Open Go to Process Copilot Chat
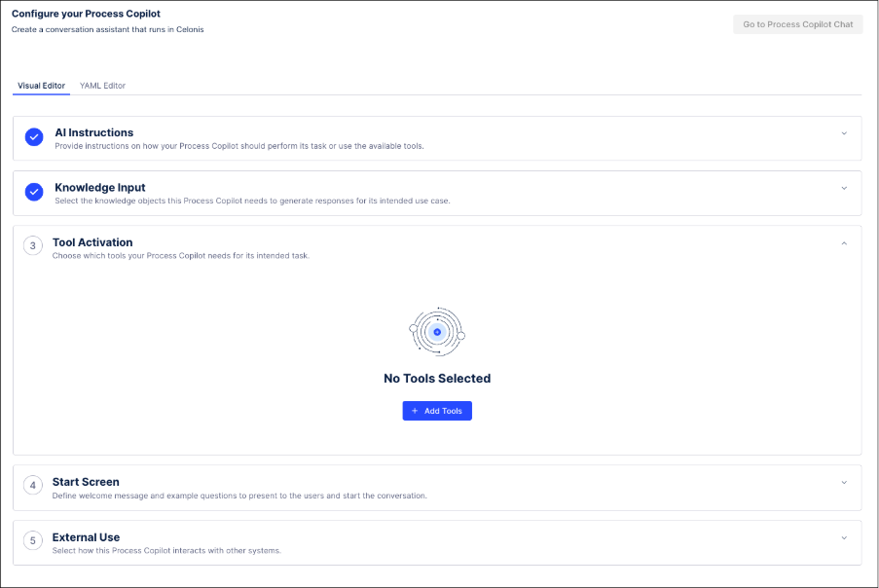The height and width of the screenshot is (588, 879). pos(797,24)
